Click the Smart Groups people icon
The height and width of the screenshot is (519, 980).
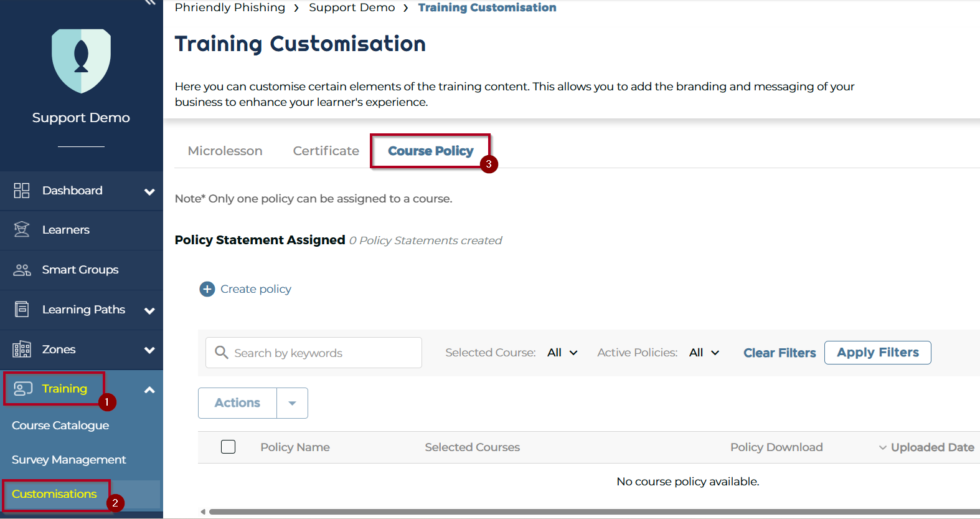point(22,270)
